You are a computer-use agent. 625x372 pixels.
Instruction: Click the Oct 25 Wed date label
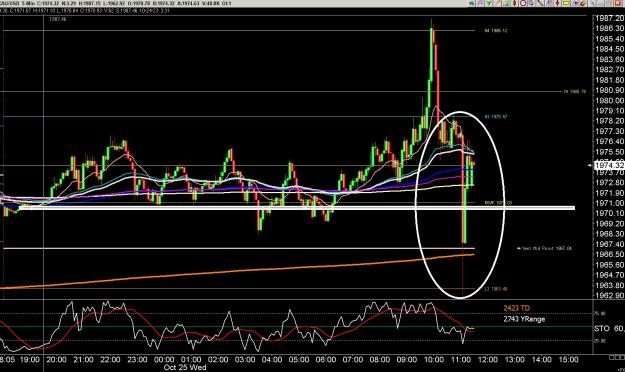(x=185, y=367)
